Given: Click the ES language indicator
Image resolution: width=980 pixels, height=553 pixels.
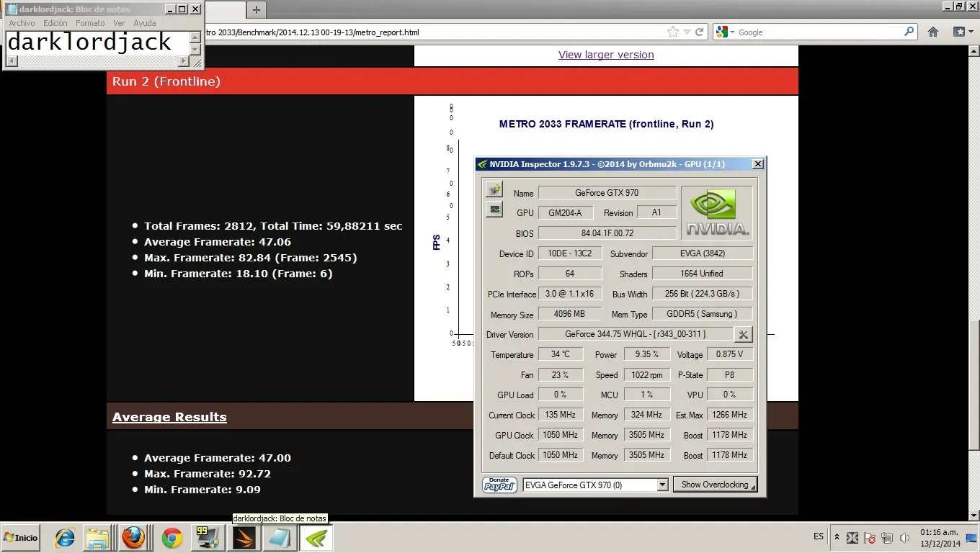Looking at the screenshot, I should 819,536.
